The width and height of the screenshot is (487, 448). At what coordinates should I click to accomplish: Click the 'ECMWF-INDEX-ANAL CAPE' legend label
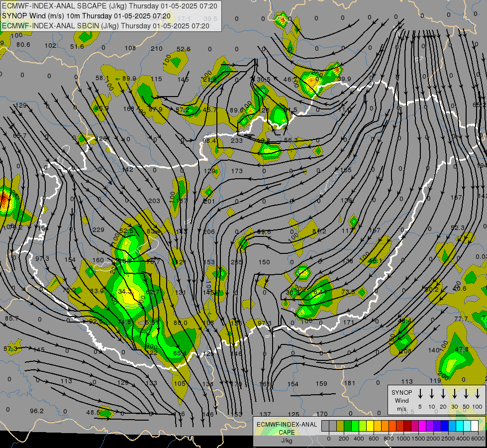pos(287,429)
